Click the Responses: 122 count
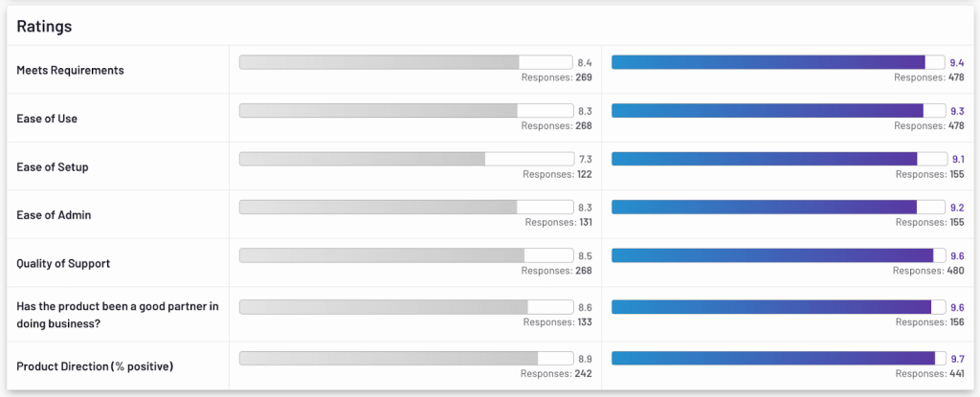This screenshot has width=980, height=397. (x=557, y=174)
